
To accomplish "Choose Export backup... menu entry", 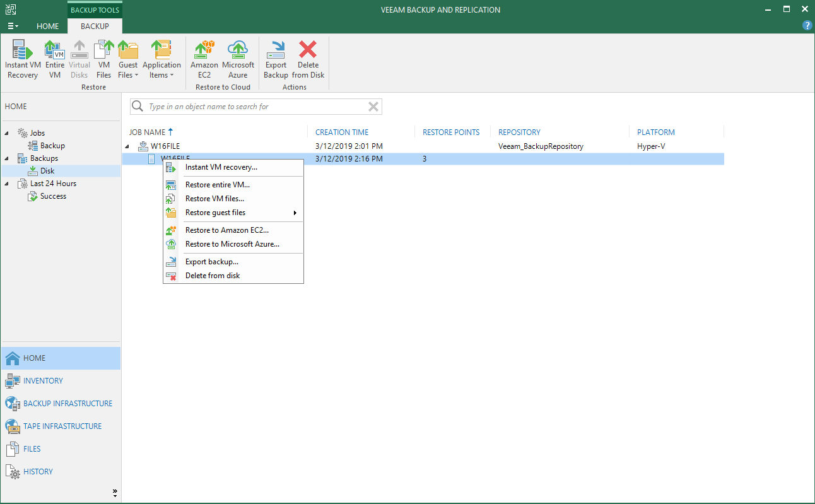I will coord(233,262).
